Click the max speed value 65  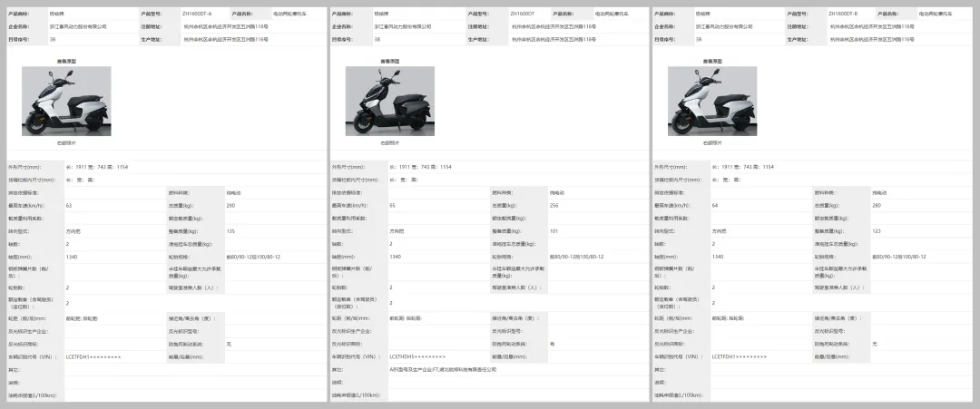[x=392, y=206]
